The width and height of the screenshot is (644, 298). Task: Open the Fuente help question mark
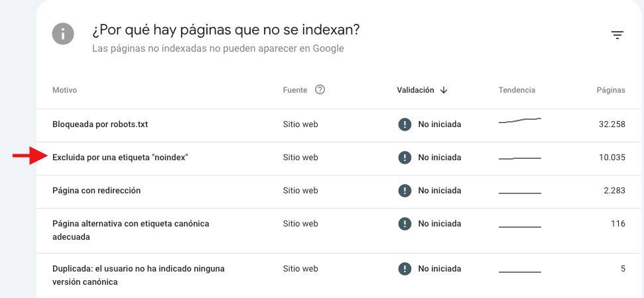tap(320, 89)
